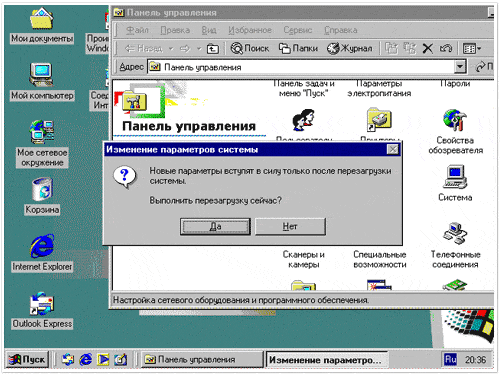Open the Файл menu
The width and height of the screenshot is (500, 375).
137,30
